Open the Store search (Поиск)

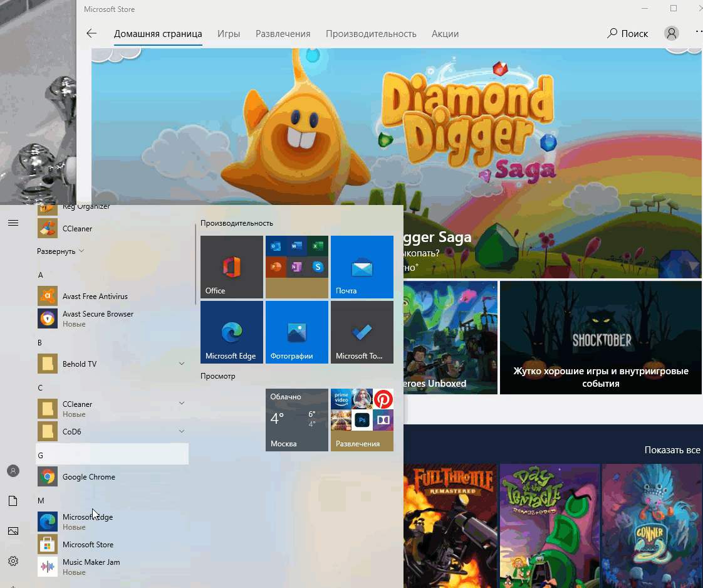628,33
